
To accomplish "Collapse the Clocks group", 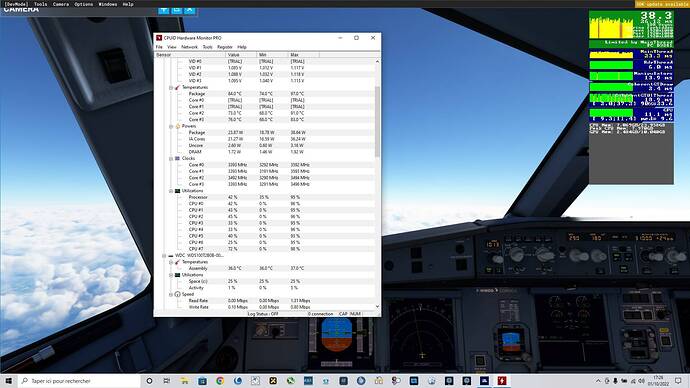I will 171,158.
